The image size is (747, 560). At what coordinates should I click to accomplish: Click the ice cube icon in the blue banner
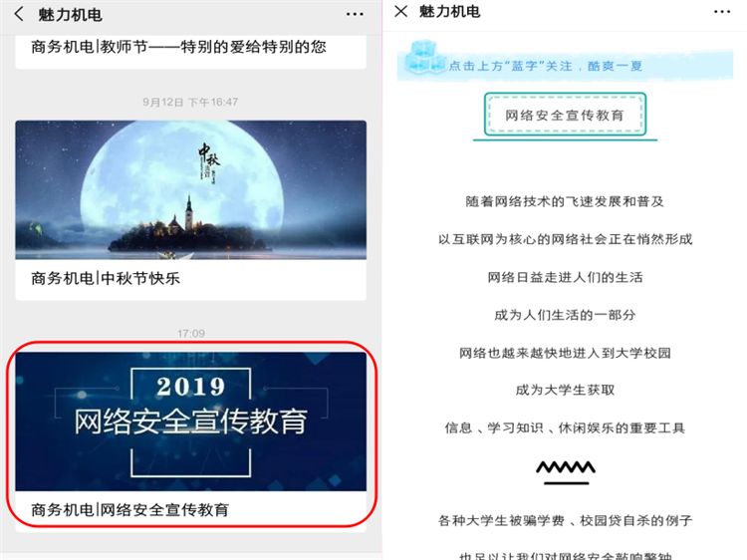tap(422, 57)
